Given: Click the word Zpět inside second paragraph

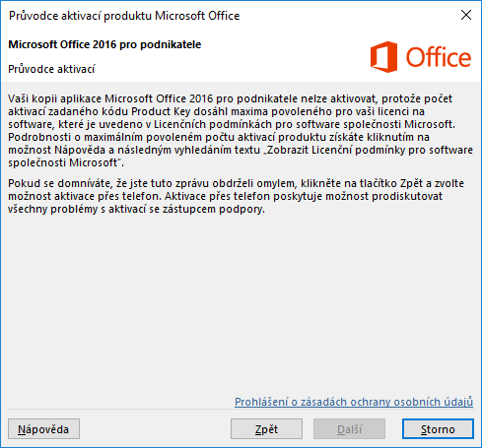Looking at the screenshot, I should pos(411,183).
